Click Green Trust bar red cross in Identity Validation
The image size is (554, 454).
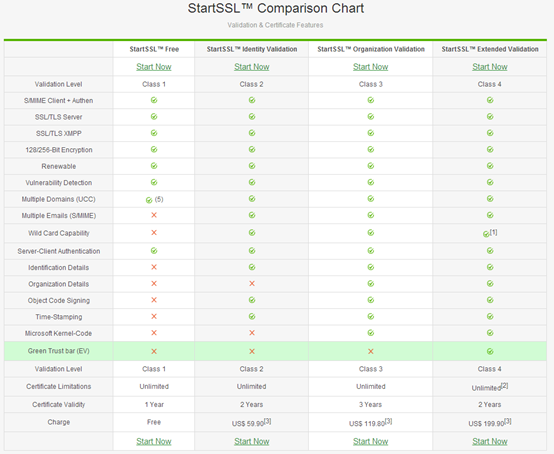click(252, 351)
